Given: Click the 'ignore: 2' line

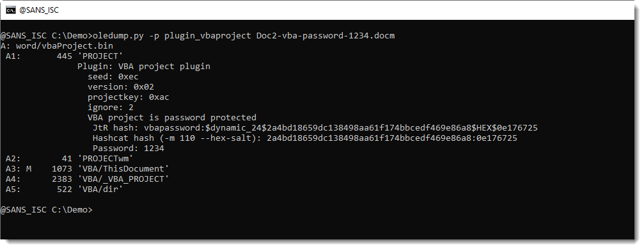Looking at the screenshot, I should point(111,108).
